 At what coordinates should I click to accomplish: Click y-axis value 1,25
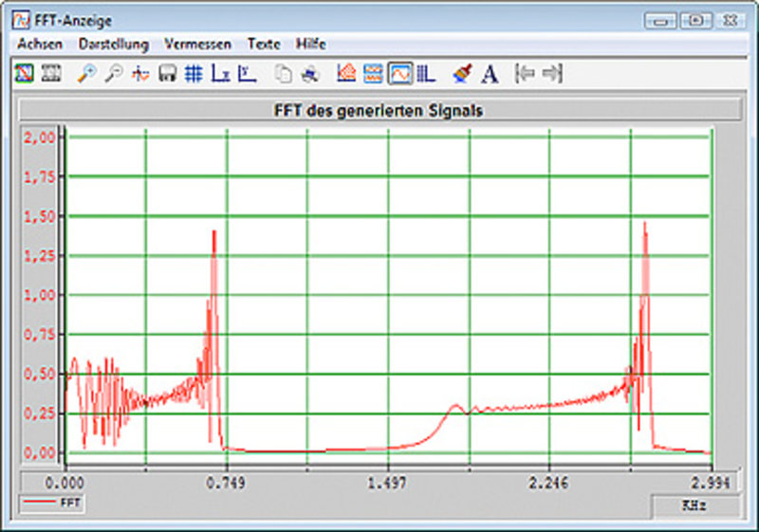click(40, 256)
